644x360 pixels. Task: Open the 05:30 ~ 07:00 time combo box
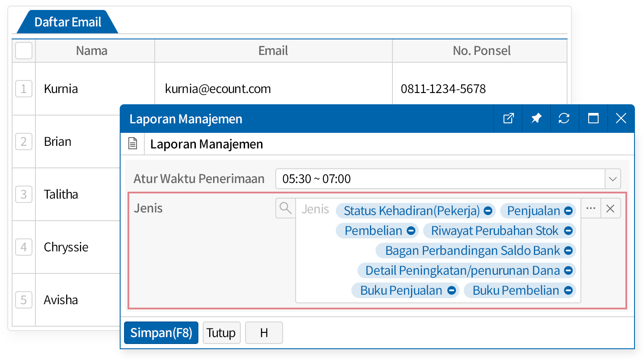(x=440, y=179)
